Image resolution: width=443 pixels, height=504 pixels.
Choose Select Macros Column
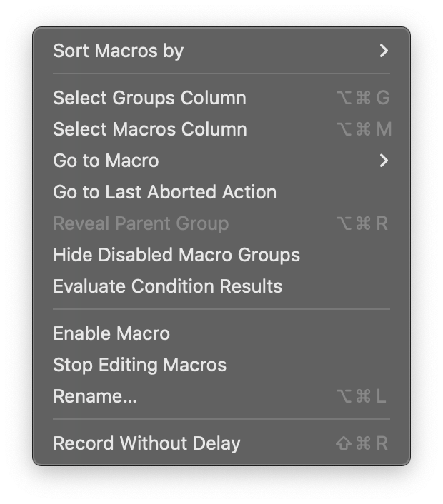coord(150,129)
